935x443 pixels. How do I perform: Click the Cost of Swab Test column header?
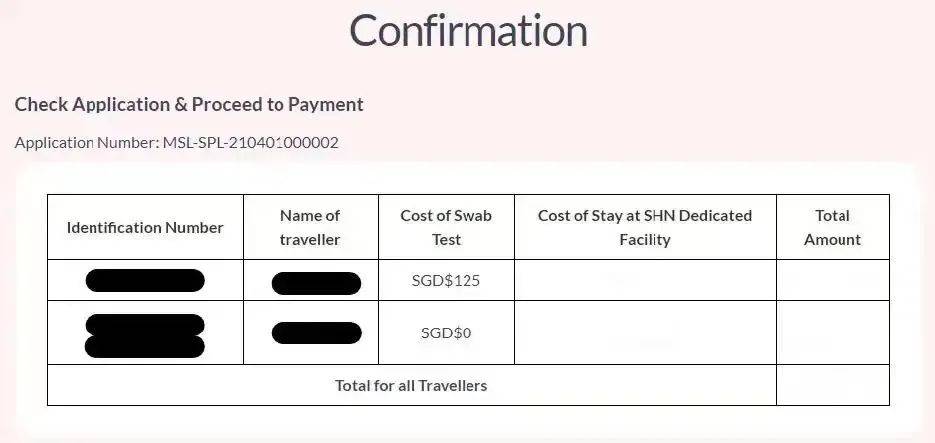(446, 227)
